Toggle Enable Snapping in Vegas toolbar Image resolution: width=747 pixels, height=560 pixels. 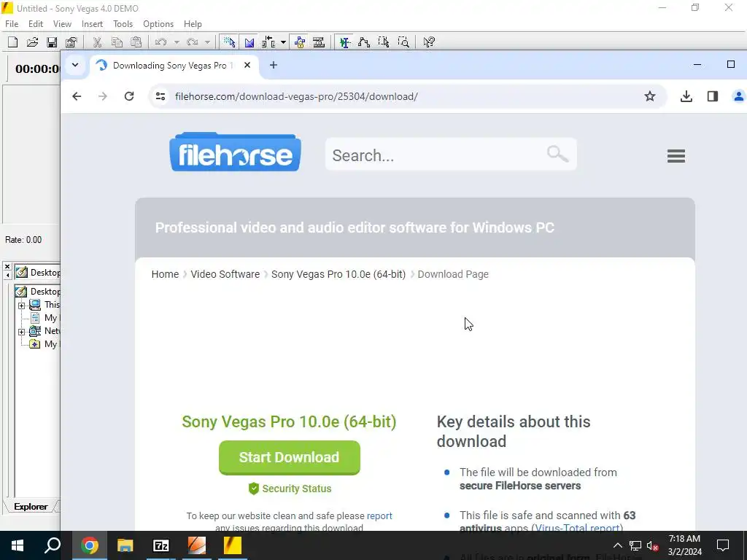229,42
